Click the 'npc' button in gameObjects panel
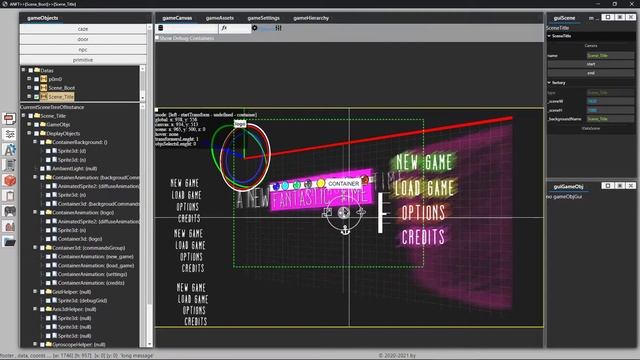 tap(83, 49)
